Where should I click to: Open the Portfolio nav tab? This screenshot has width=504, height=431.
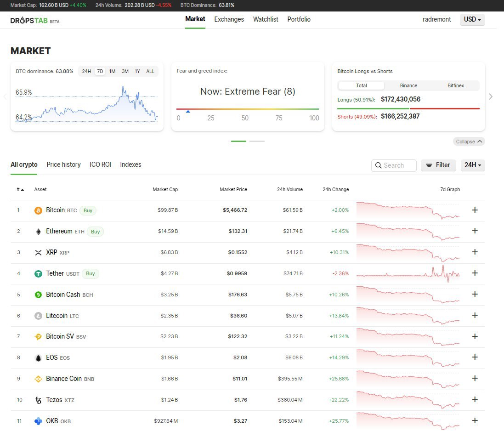(299, 19)
